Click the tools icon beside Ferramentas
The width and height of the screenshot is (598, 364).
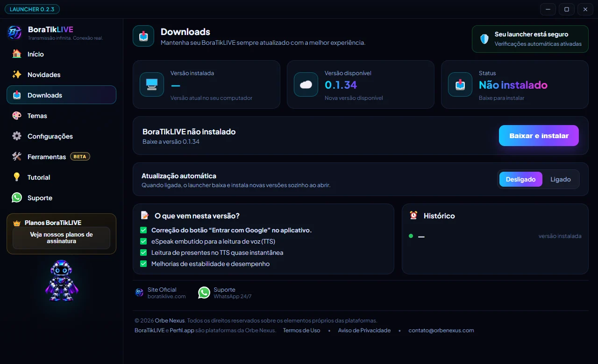[17, 156]
